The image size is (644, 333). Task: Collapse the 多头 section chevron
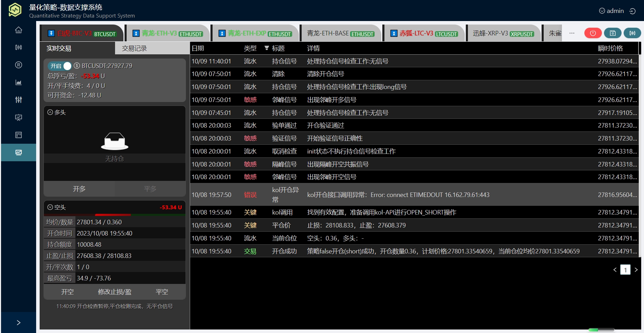(x=50, y=112)
